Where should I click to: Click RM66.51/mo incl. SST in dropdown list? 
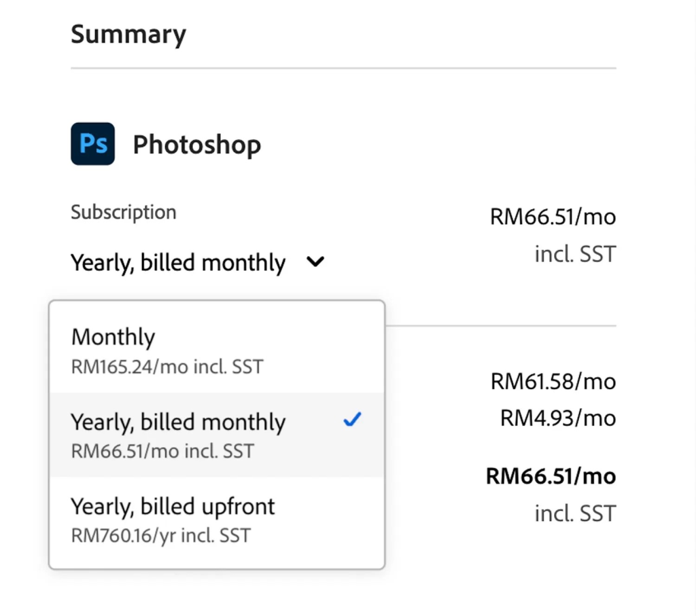[162, 451]
